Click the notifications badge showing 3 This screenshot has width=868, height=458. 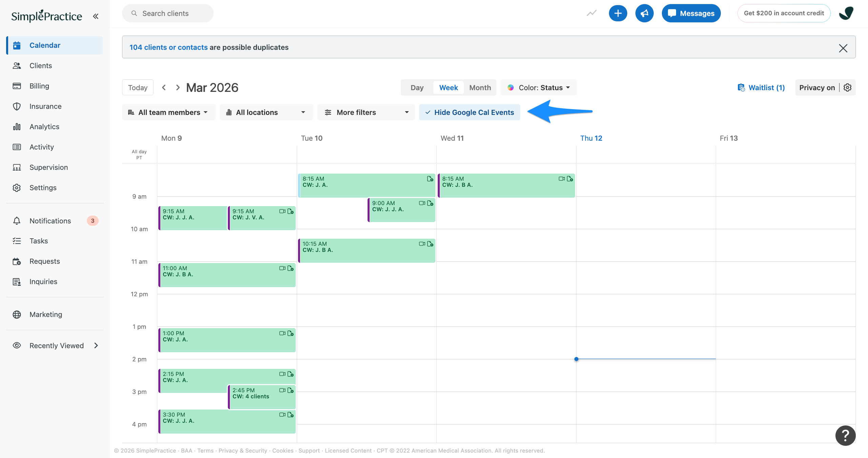tap(93, 221)
